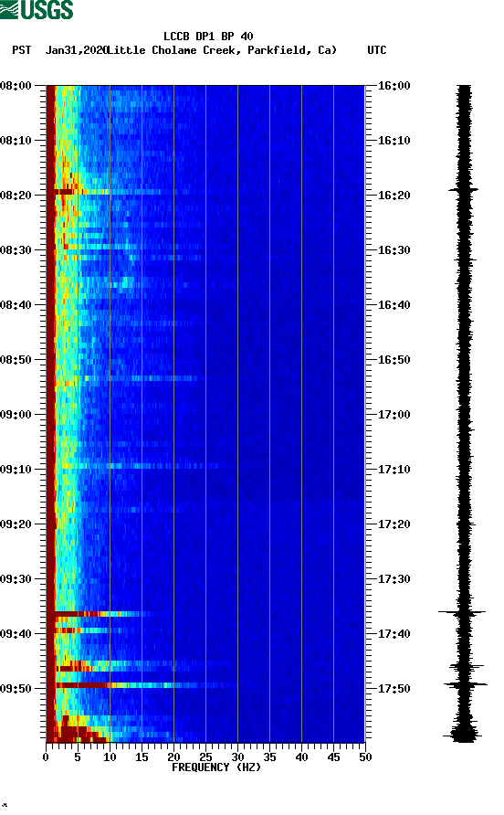
Task: Click the USGS logo
Action: click(37, 9)
